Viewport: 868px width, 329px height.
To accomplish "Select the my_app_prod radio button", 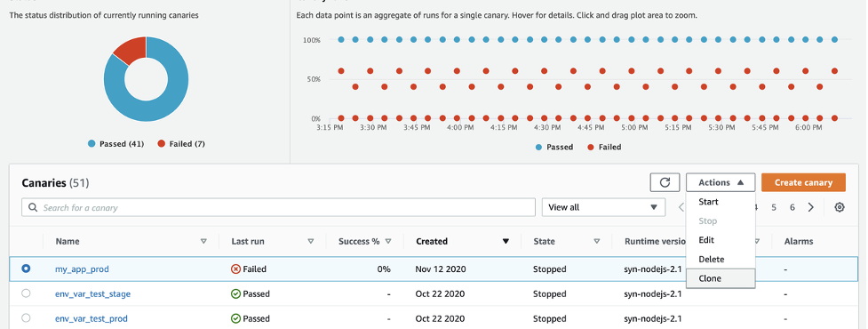I will [26, 269].
